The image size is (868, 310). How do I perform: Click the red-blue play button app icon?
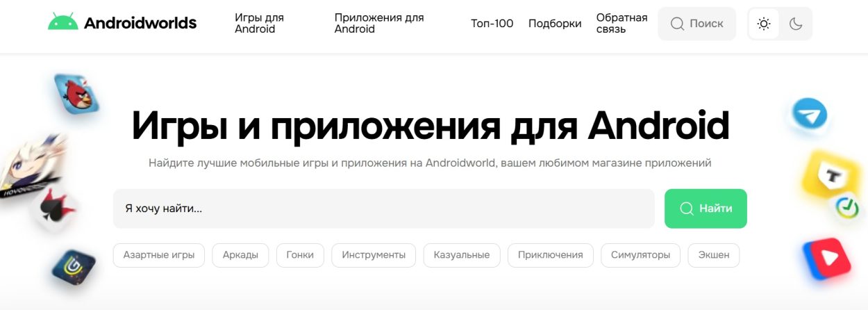click(826, 260)
